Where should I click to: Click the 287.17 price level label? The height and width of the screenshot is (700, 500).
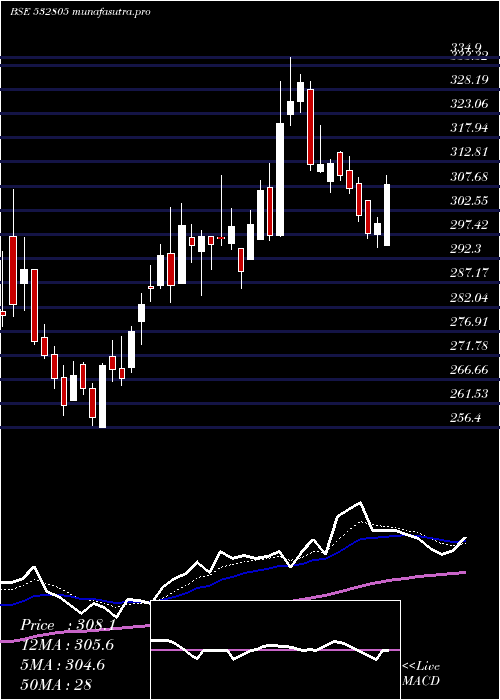[469, 273]
